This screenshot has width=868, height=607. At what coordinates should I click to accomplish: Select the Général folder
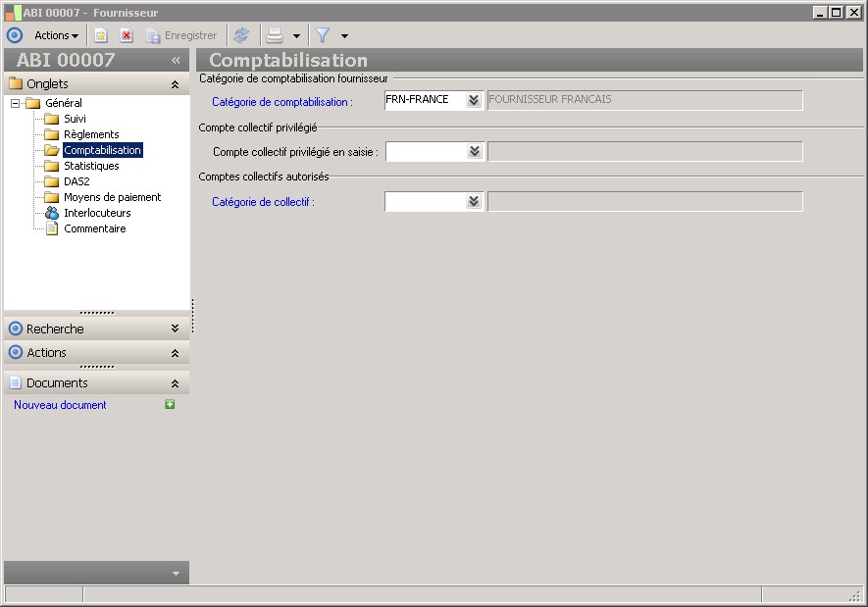(63, 103)
